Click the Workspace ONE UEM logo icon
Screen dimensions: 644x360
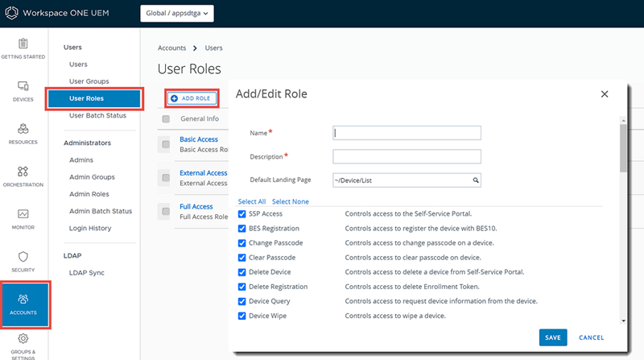click(11, 13)
